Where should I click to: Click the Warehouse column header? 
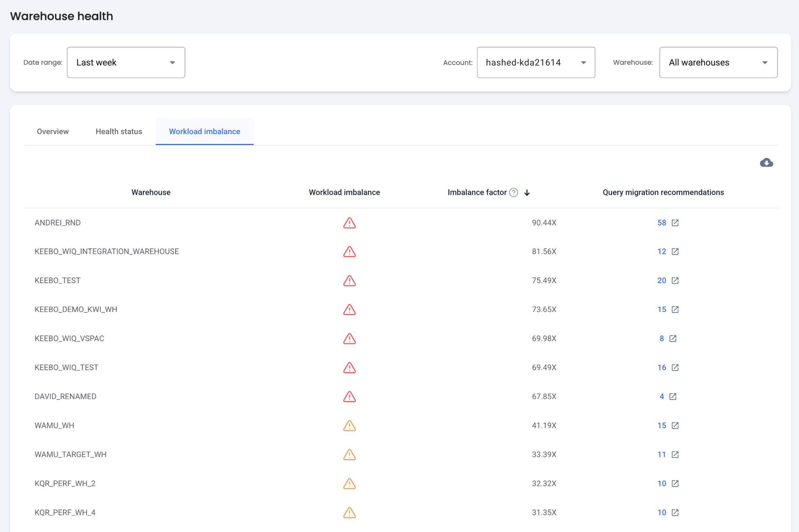click(x=151, y=192)
